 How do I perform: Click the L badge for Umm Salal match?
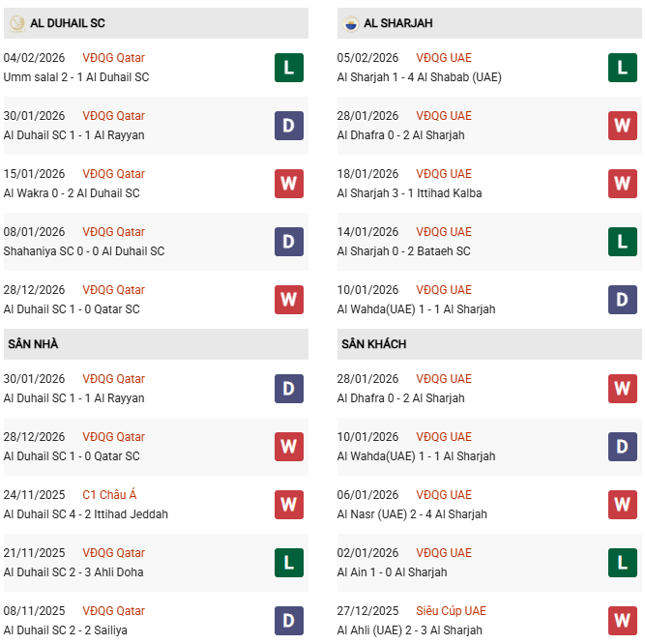[288, 68]
